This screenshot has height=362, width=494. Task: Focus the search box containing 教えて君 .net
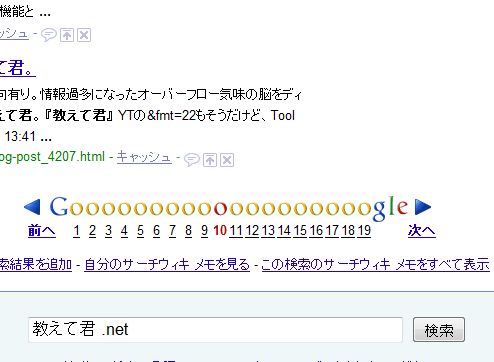[215, 330]
